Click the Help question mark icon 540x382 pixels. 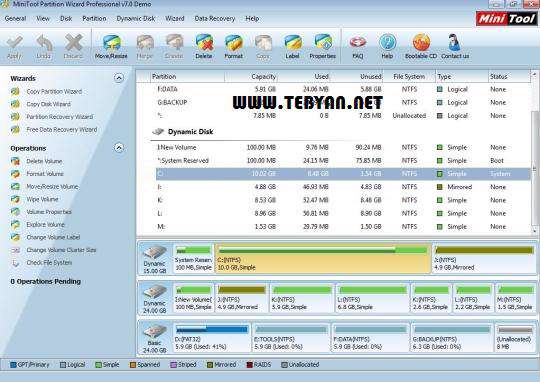387,43
